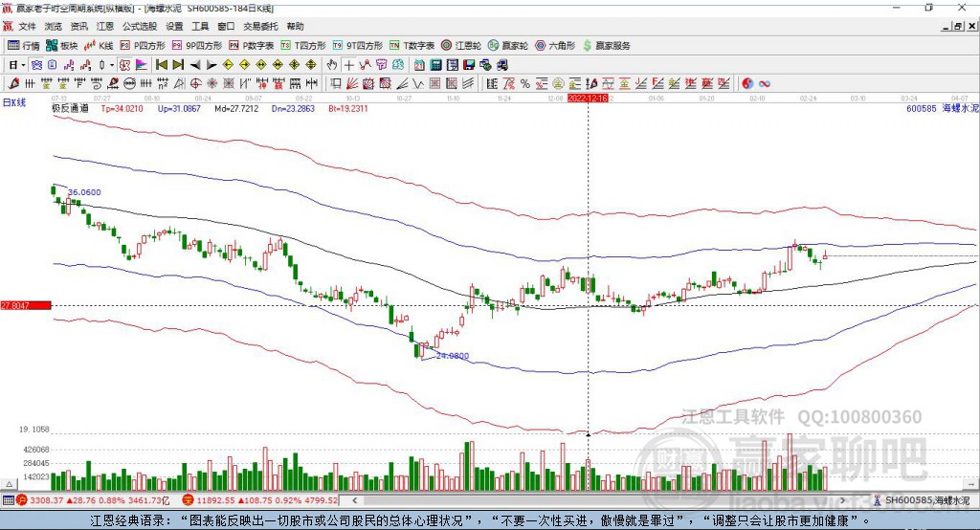
Task: Select the n² square-number lines tool
Action: [163, 84]
